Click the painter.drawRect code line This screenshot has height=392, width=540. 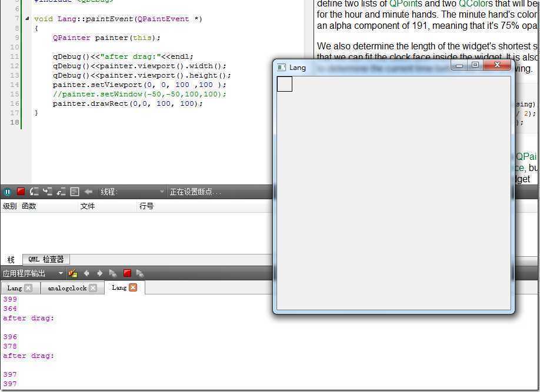(128, 103)
